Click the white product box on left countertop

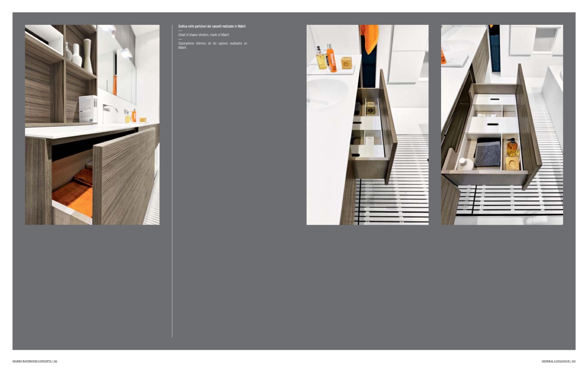[x=88, y=108]
